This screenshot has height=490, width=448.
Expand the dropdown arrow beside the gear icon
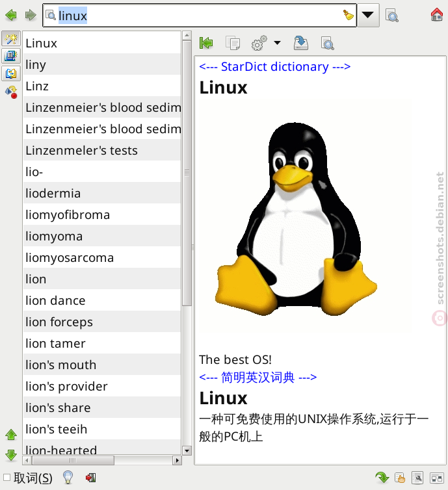pyautogui.click(x=277, y=43)
